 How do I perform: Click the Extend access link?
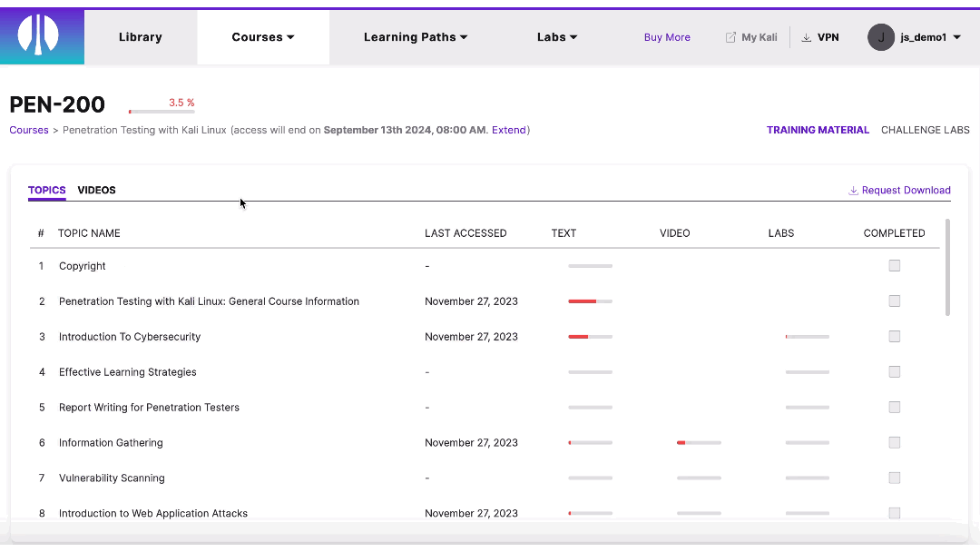[x=509, y=130]
